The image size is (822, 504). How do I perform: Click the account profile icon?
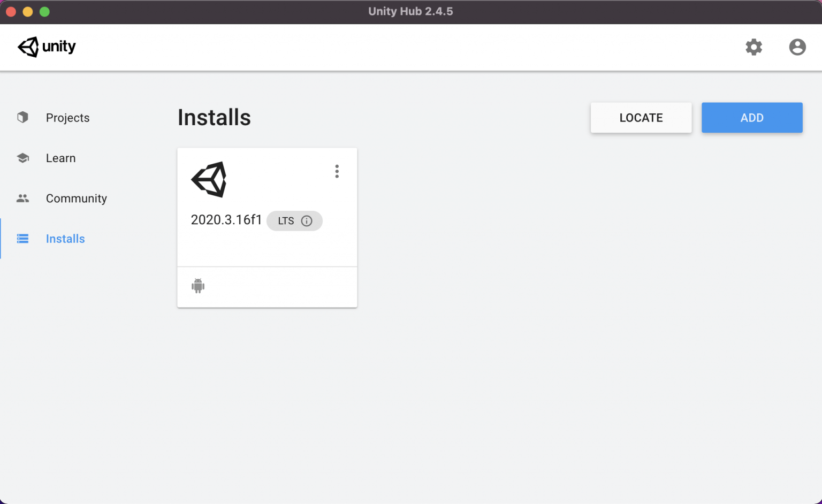tap(797, 47)
